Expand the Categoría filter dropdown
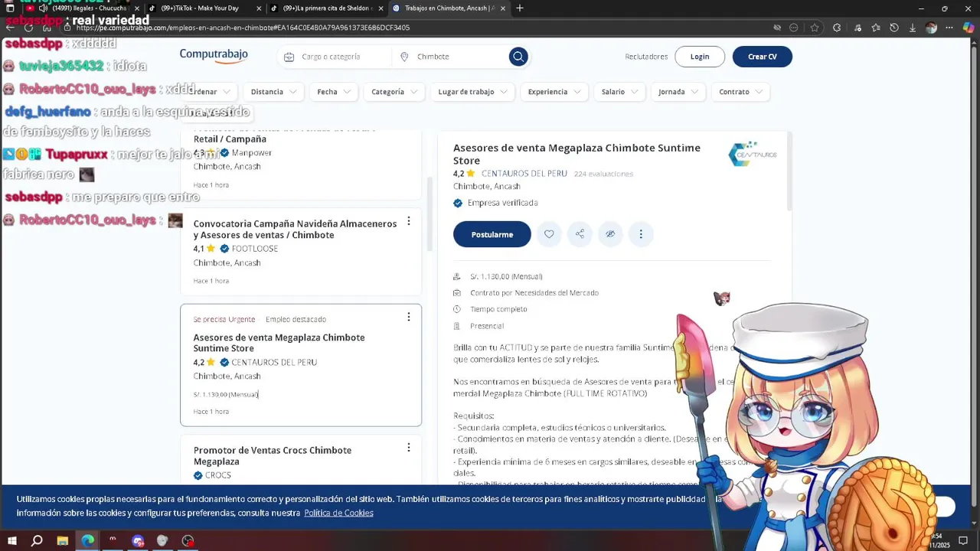This screenshot has height=551, width=980. coord(394,92)
